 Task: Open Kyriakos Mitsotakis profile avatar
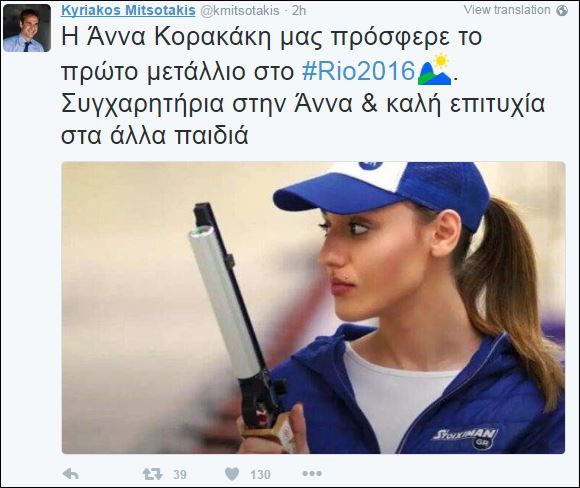[27, 28]
